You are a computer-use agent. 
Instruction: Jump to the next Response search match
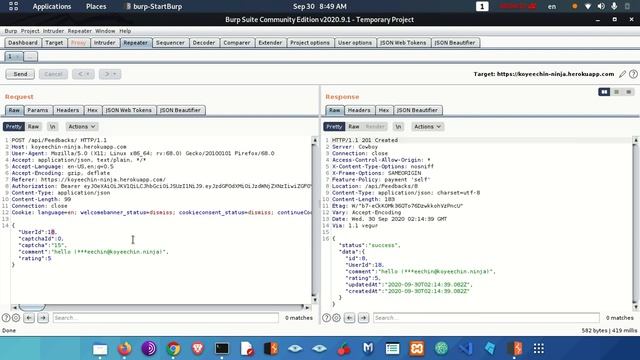[x=363, y=318]
